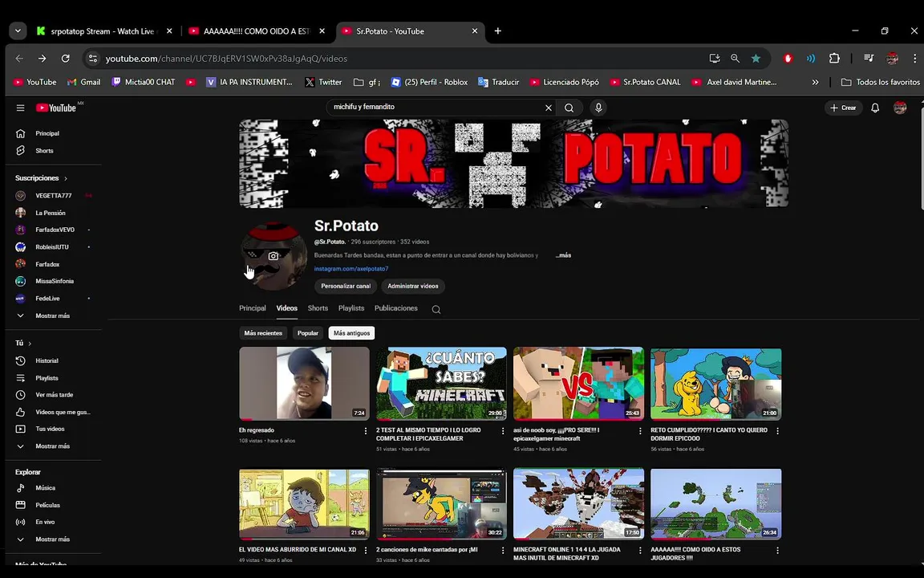Click the search magnifier button
Screen dimensions: 924x578
click(x=569, y=108)
